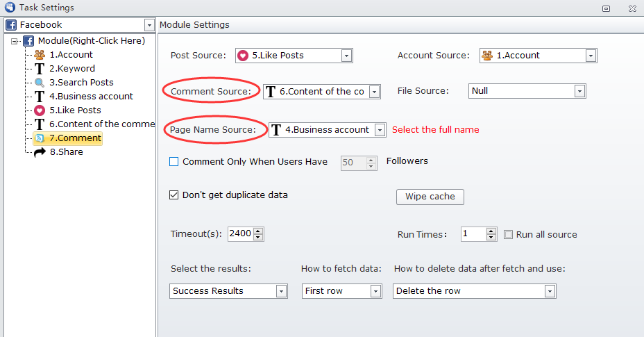Collapse the Module tree root node
Screen dimensions: 644x337
click(x=15, y=41)
